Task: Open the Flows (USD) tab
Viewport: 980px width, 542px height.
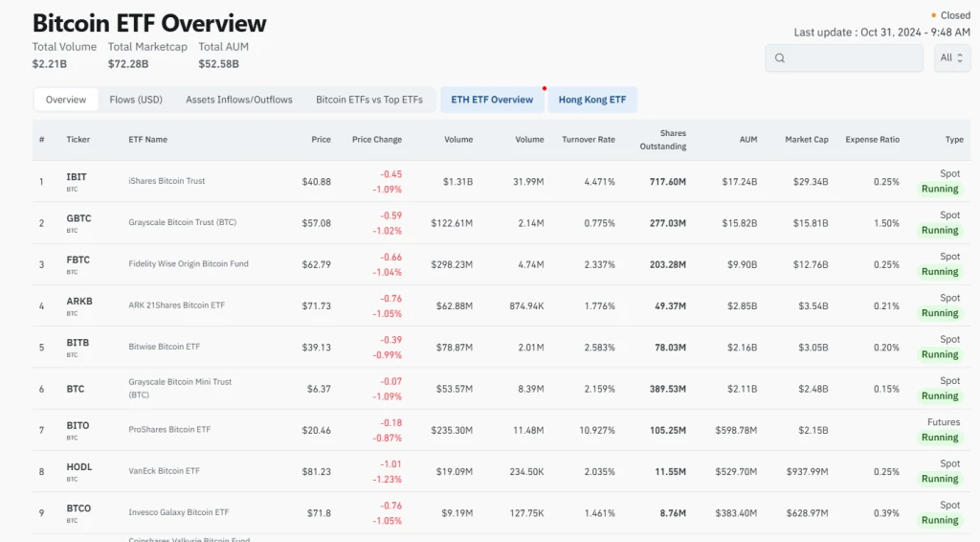Action: [x=136, y=100]
